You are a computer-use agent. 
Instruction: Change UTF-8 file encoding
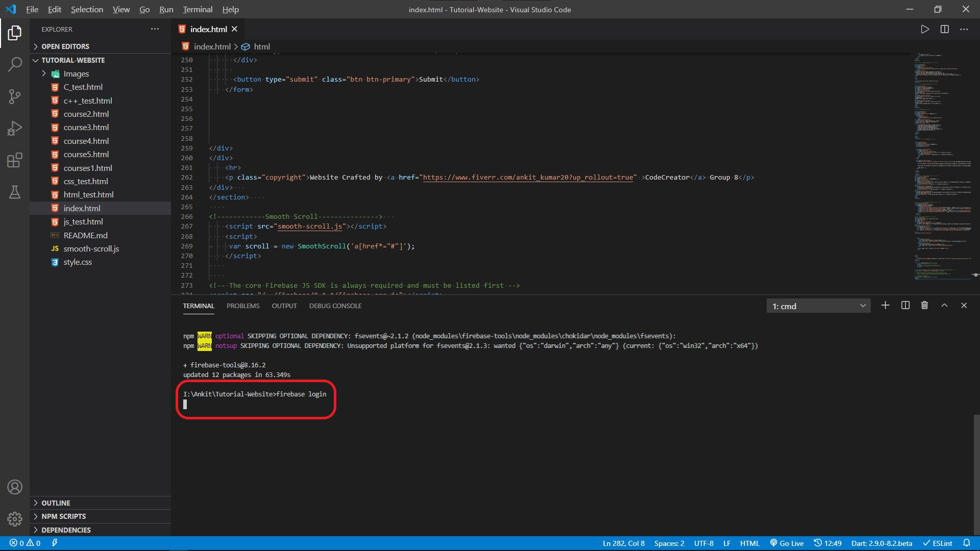704,543
